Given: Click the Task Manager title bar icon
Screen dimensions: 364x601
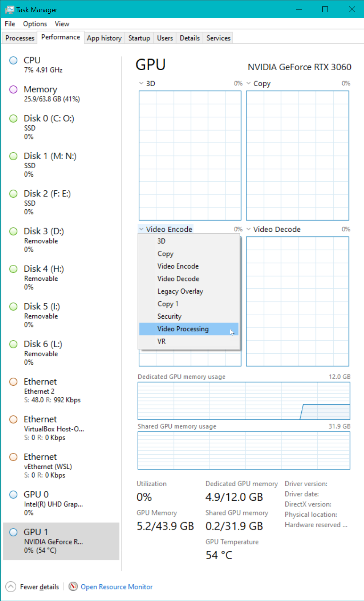Looking at the screenshot, I should 9,9.
